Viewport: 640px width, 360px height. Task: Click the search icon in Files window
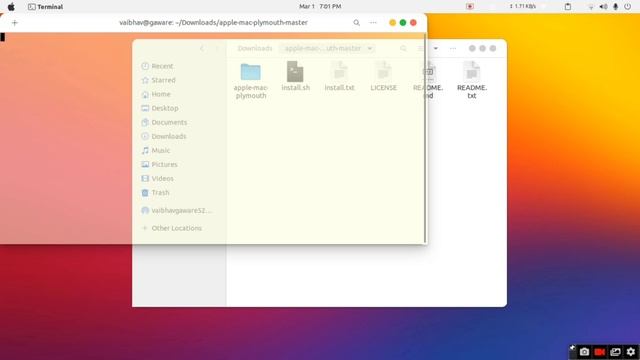coord(403,49)
